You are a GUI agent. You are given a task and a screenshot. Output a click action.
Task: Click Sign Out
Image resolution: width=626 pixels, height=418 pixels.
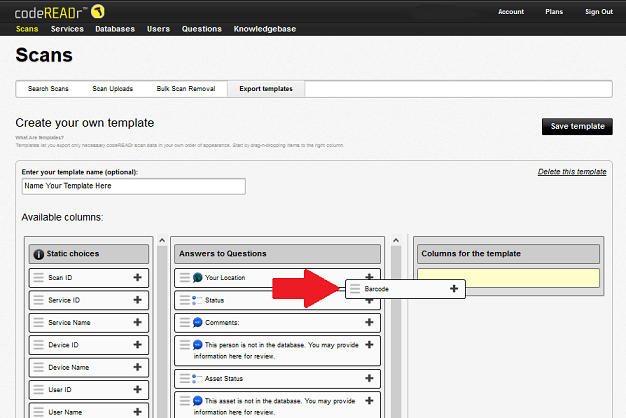tap(599, 12)
